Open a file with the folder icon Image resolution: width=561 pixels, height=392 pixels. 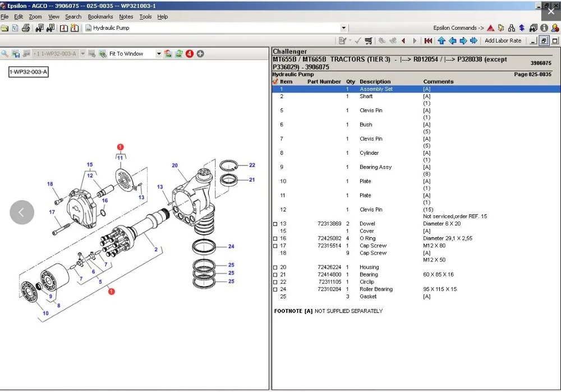click(x=4, y=28)
